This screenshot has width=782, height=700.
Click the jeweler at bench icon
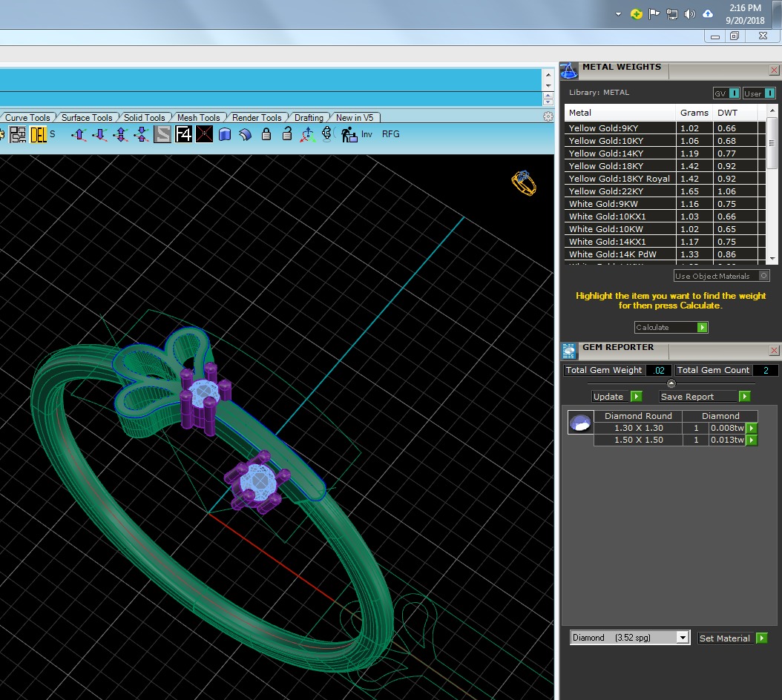(349, 134)
